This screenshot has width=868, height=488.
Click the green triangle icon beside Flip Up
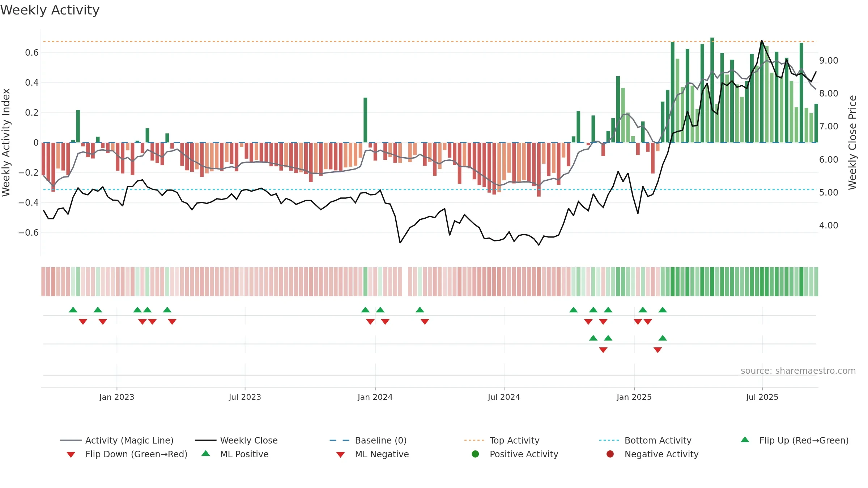[x=745, y=440]
